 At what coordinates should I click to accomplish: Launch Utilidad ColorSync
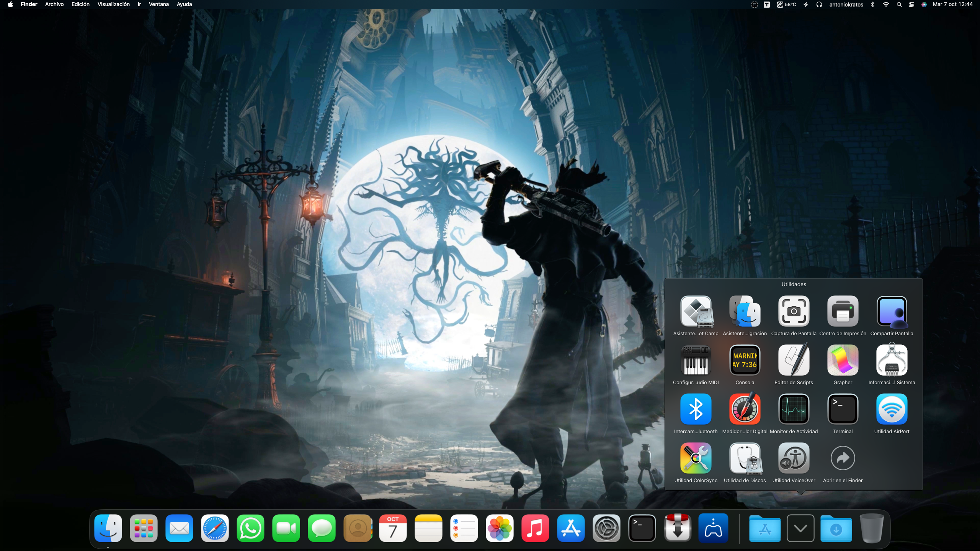click(x=696, y=458)
